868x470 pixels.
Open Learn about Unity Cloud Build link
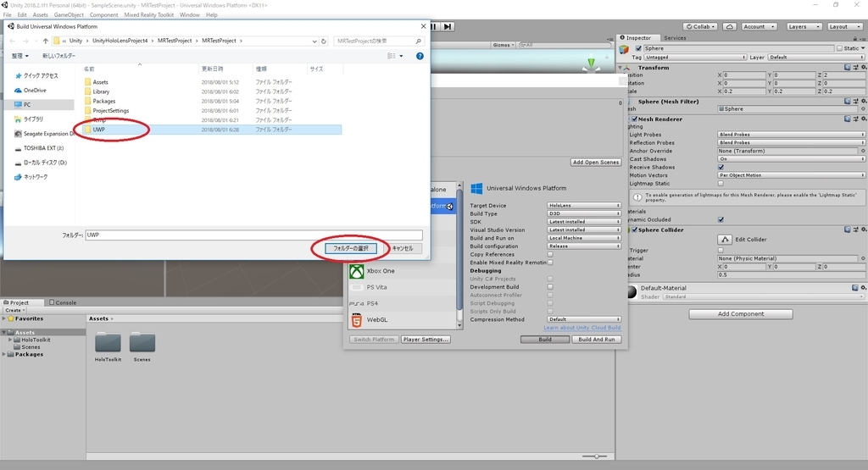(x=581, y=328)
